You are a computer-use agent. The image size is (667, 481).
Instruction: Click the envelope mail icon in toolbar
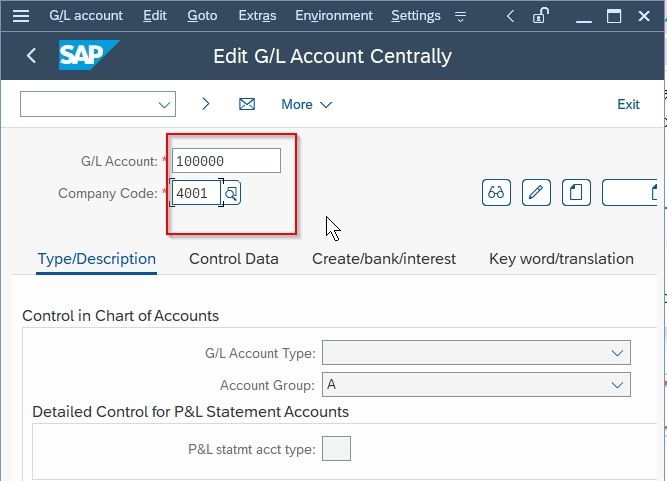coord(247,104)
